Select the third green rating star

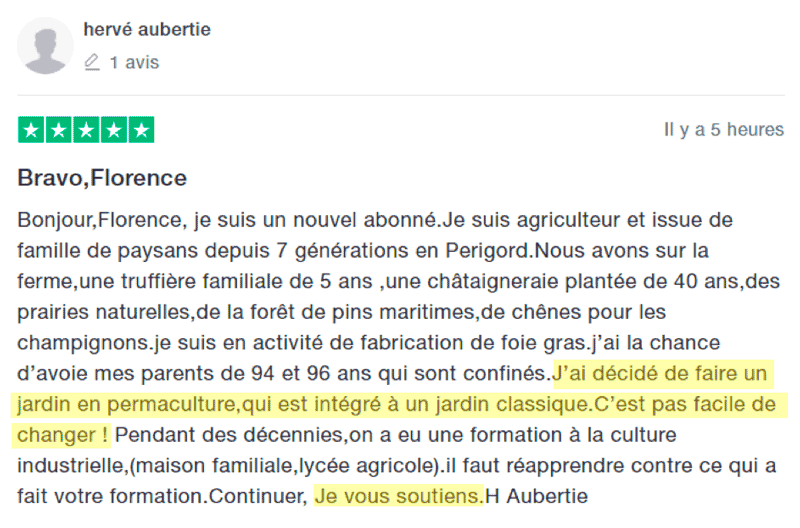86,130
